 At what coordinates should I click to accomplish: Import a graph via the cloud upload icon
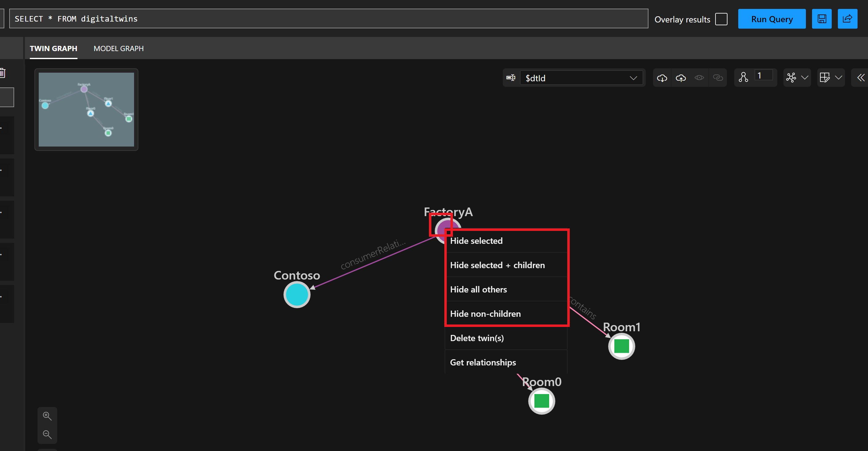pos(681,78)
